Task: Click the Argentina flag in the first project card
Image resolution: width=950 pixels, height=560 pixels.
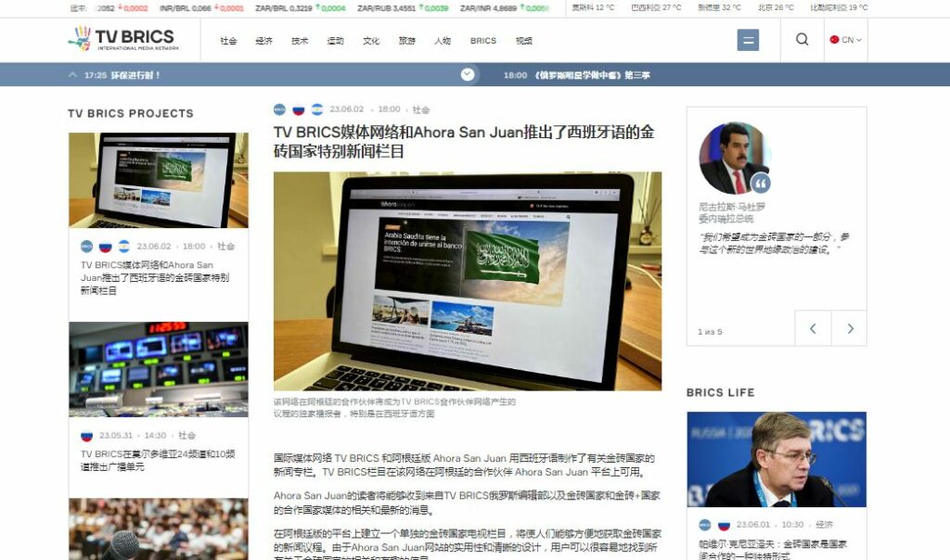Action: [x=124, y=247]
